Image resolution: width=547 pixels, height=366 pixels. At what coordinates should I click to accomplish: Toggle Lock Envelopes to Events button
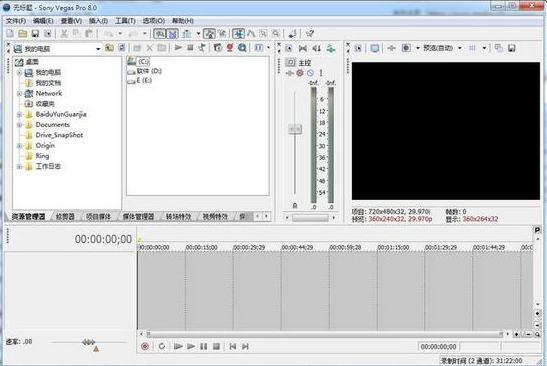209,33
